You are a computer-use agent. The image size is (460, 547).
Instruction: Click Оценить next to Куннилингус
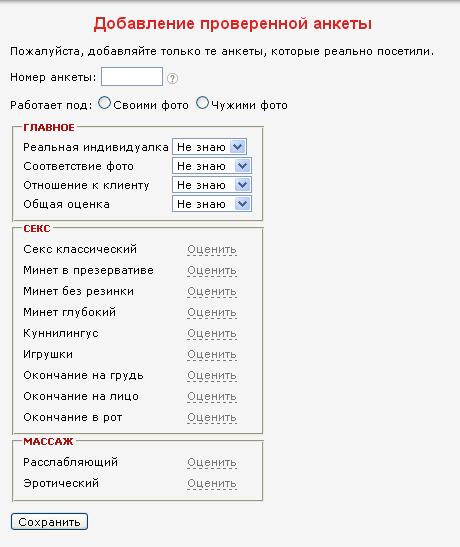212,334
